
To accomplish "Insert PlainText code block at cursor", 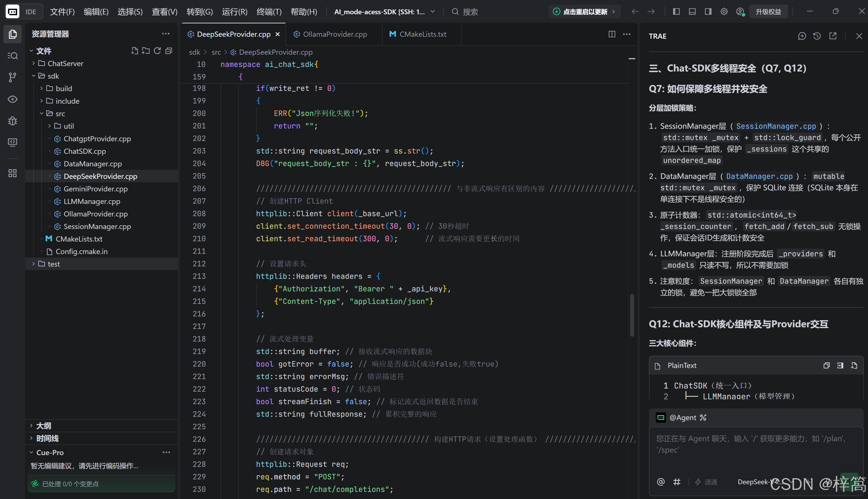I will 840,366.
